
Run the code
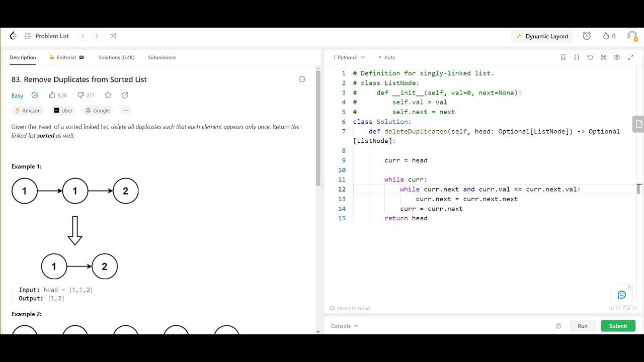click(583, 326)
